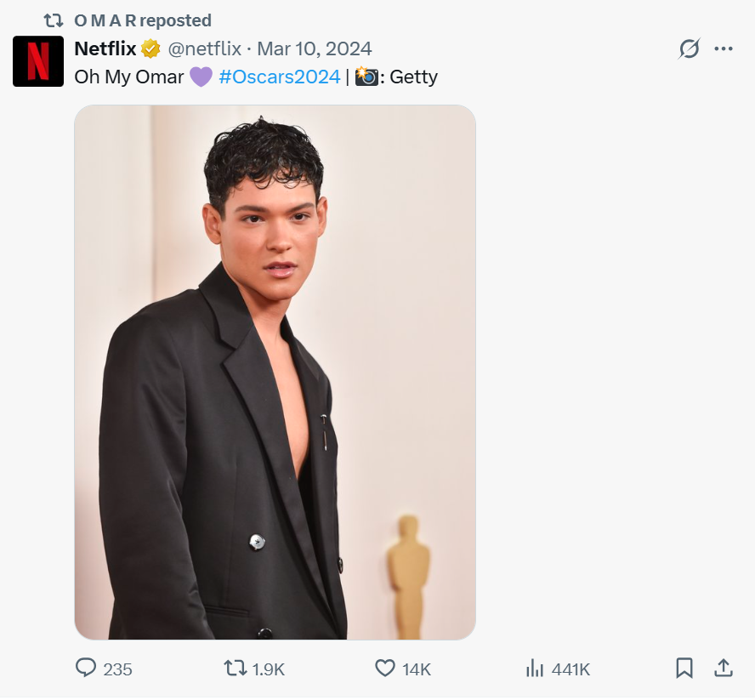Viewport: 755px width, 700px height.
Task: Click the small repost icon above the post
Action: [54, 20]
